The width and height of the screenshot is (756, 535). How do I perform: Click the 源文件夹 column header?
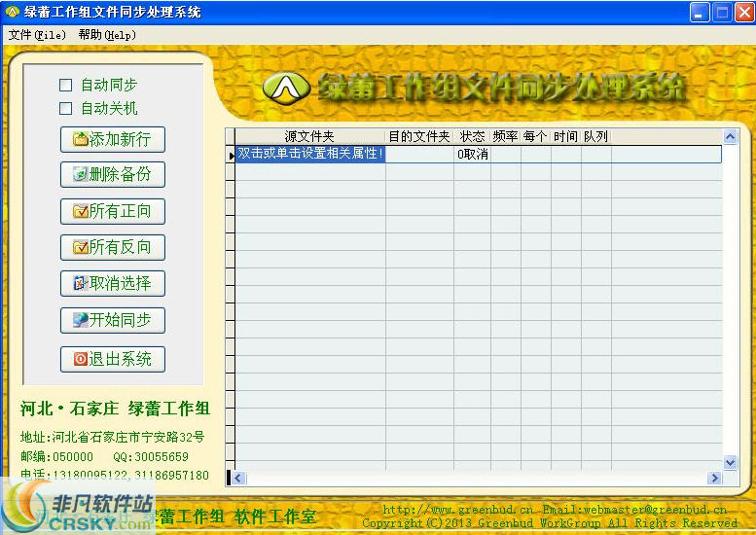point(309,136)
